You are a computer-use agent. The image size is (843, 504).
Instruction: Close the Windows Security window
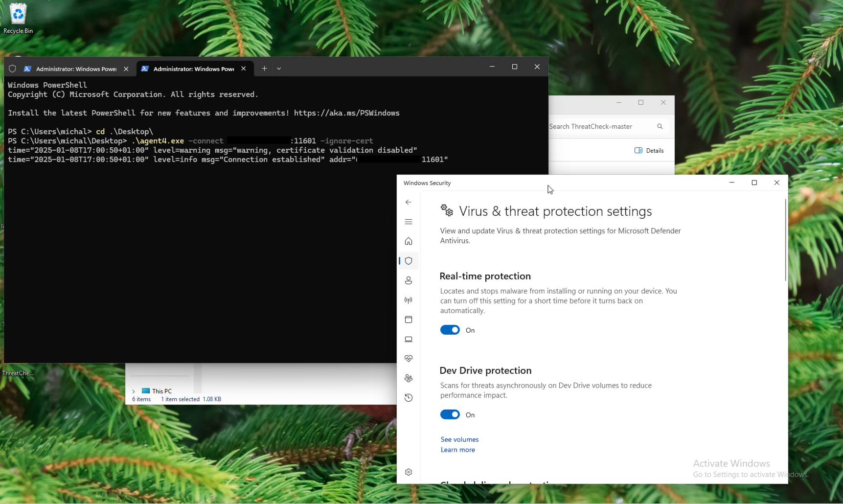tap(777, 183)
